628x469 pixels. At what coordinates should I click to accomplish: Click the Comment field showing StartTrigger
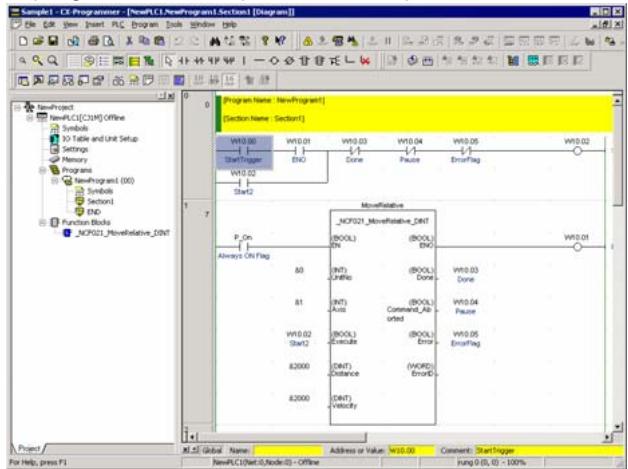tap(549, 451)
